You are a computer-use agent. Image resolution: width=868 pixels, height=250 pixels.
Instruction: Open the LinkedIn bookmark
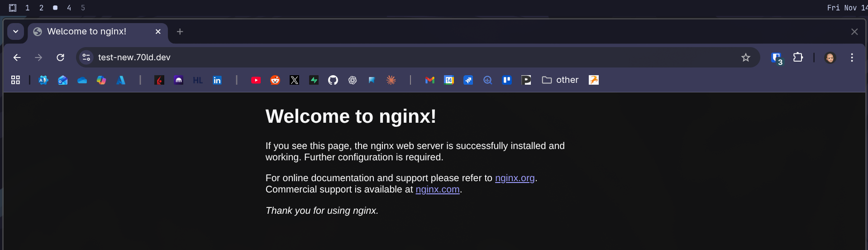point(217,80)
